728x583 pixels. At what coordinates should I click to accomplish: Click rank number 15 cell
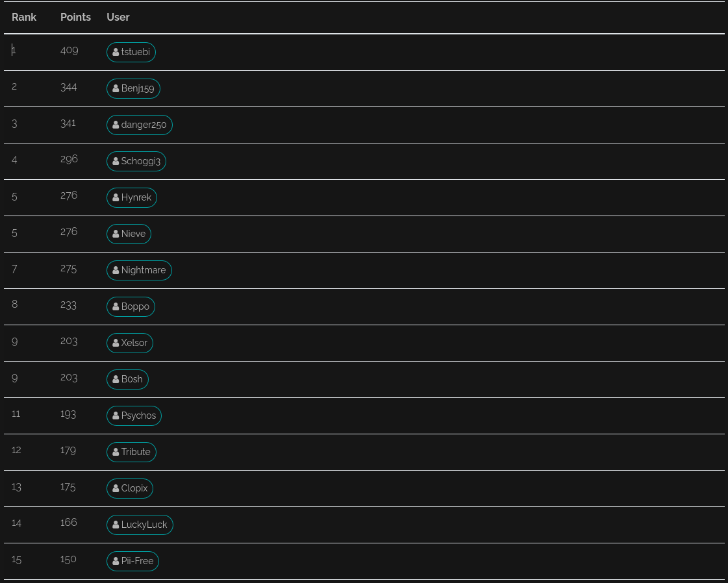pyautogui.click(x=17, y=559)
